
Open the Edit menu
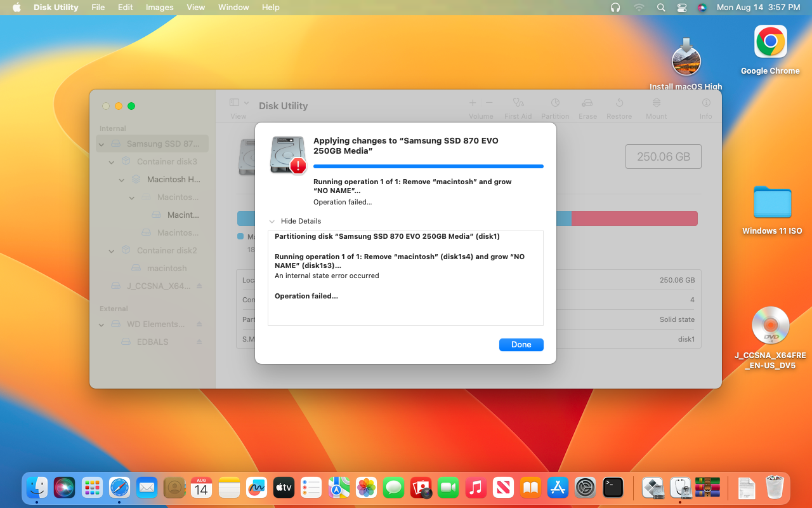[x=126, y=8]
